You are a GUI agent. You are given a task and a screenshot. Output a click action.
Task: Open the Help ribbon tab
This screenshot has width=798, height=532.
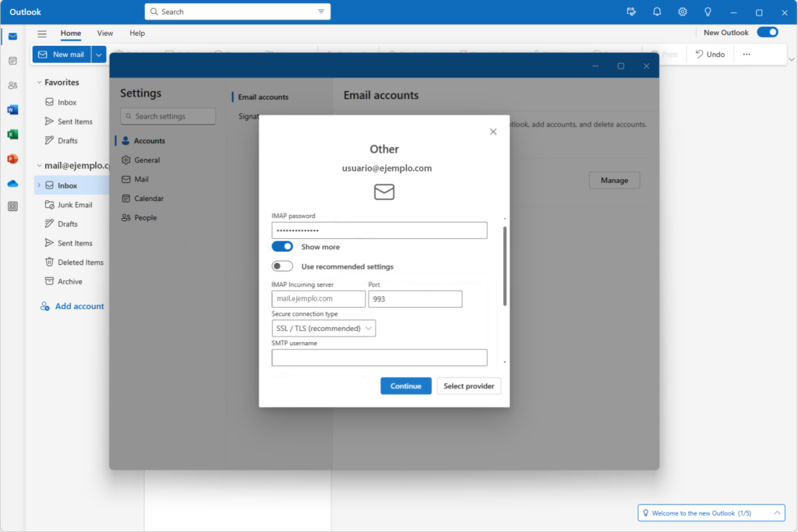click(137, 33)
